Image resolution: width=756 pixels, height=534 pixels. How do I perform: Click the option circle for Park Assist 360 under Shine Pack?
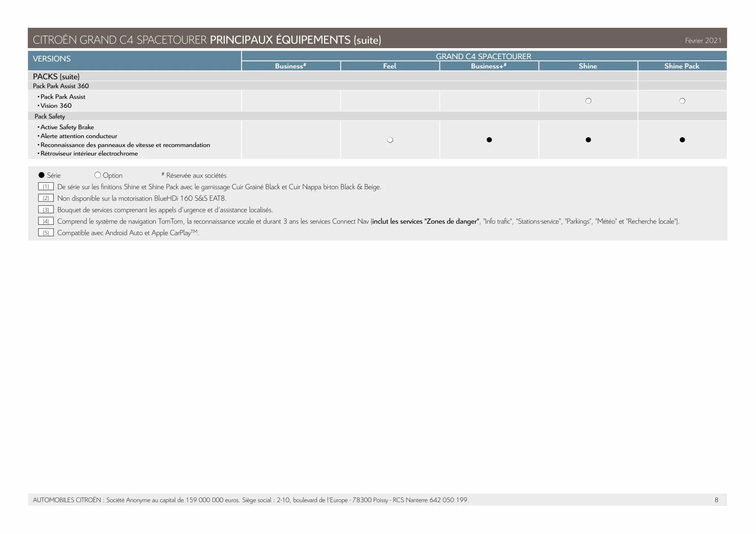point(682,101)
